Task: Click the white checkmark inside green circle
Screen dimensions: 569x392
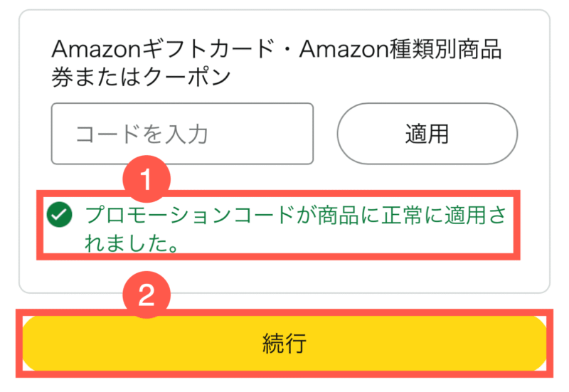Action: coord(60,215)
